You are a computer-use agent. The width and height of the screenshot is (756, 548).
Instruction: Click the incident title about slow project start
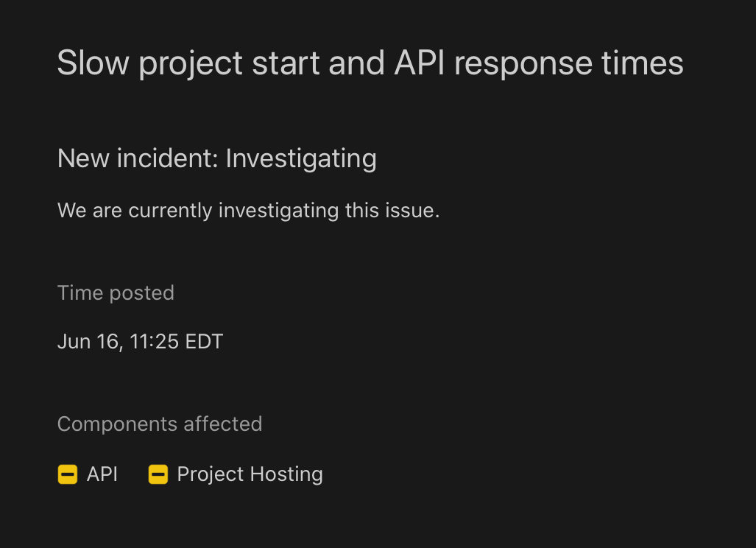coord(370,63)
